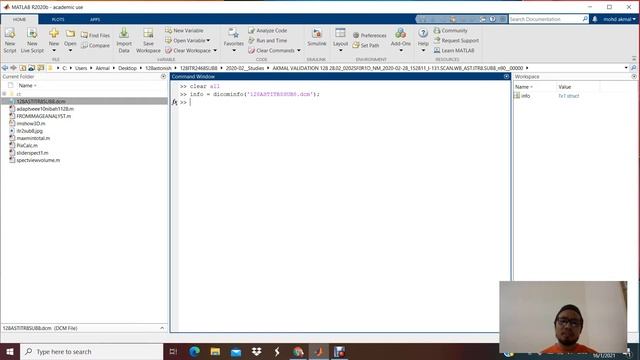Launch Simulink
Image resolution: width=640 pixels, height=360 pixels.
pyautogui.click(x=317, y=38)
